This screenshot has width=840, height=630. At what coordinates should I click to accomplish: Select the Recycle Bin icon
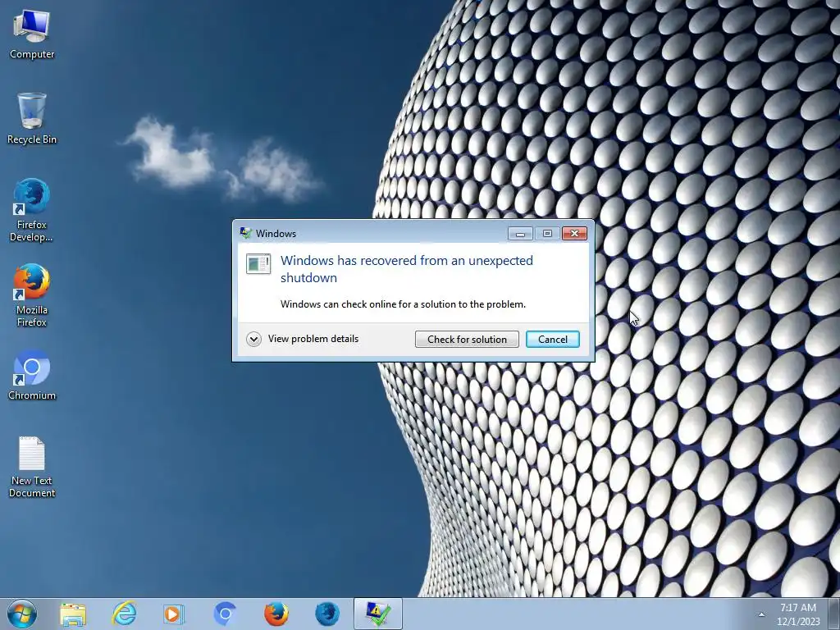pyautogui.click(x=32, y=118)
